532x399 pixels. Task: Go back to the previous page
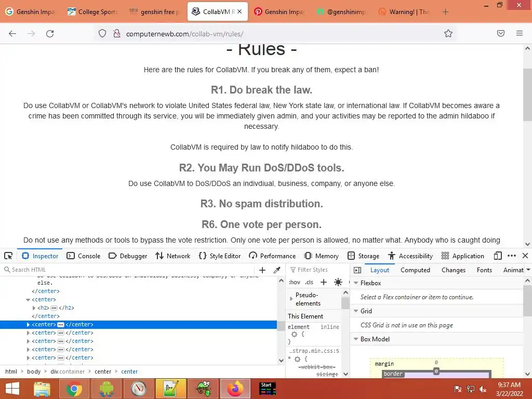(x=12, y=34)
